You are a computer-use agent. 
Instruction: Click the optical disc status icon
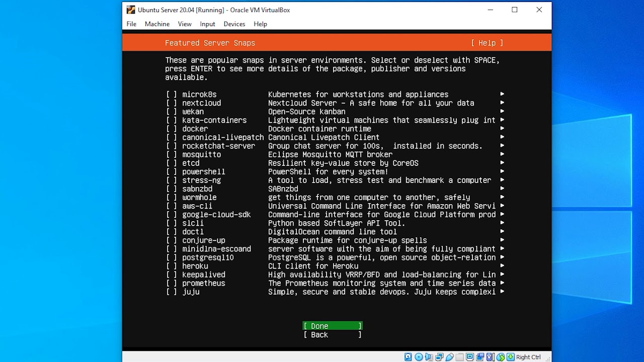(419, 357)
